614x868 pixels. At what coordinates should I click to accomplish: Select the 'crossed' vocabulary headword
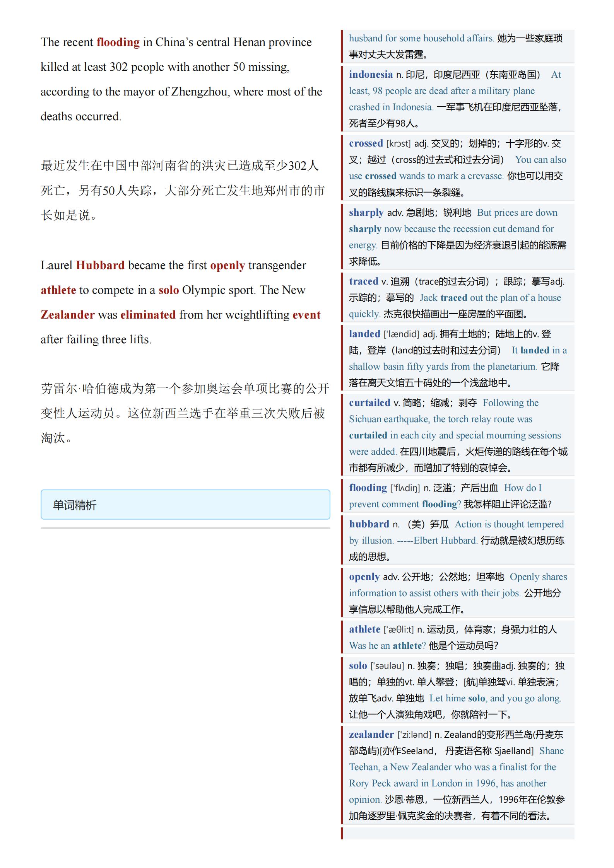(366, 143)
